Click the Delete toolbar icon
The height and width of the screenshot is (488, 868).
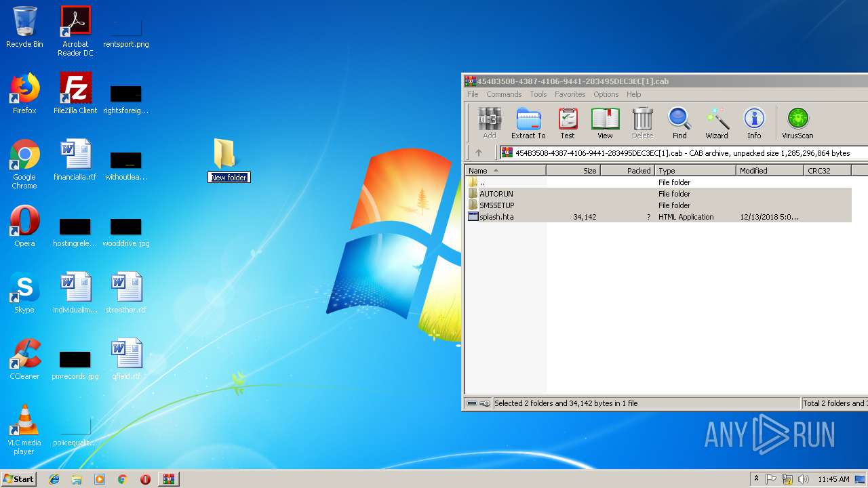click(642, 123)
